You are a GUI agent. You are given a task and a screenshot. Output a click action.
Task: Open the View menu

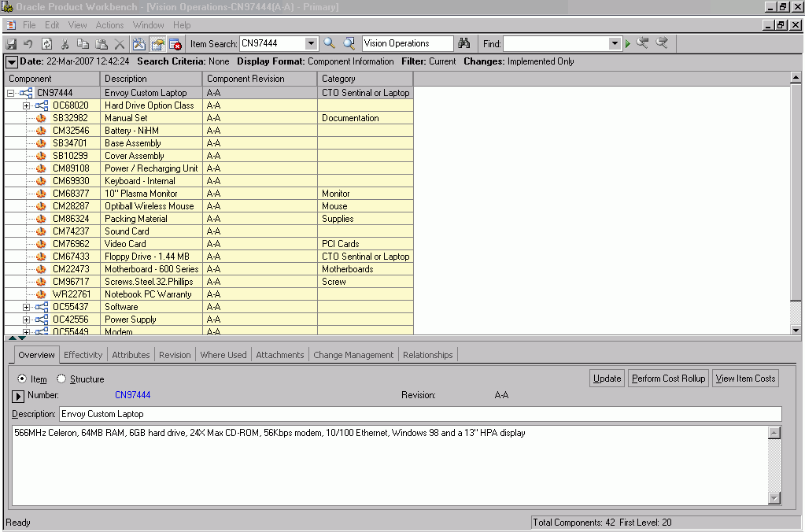tap(78, 25)
